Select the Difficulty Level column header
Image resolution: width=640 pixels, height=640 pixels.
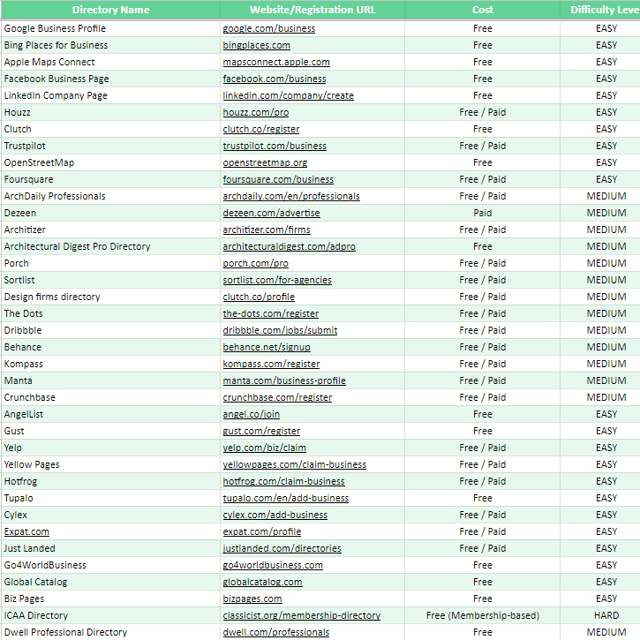click(600, 10)
